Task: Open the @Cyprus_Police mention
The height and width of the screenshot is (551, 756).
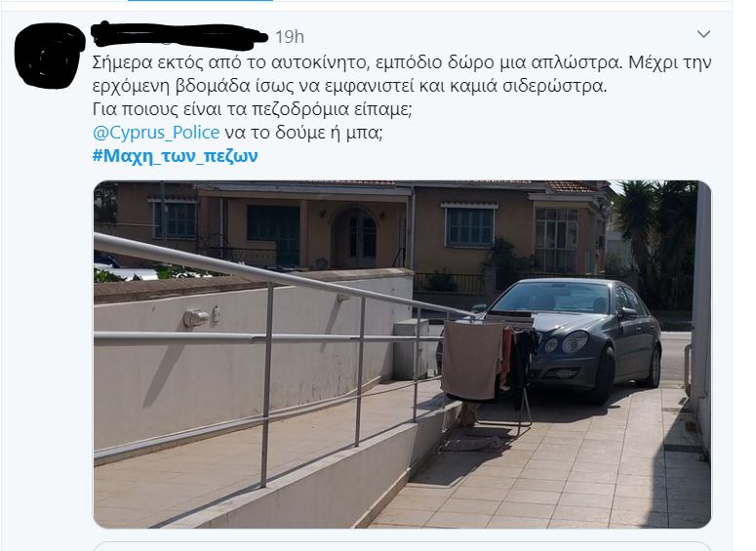Action: pos(156,133)
